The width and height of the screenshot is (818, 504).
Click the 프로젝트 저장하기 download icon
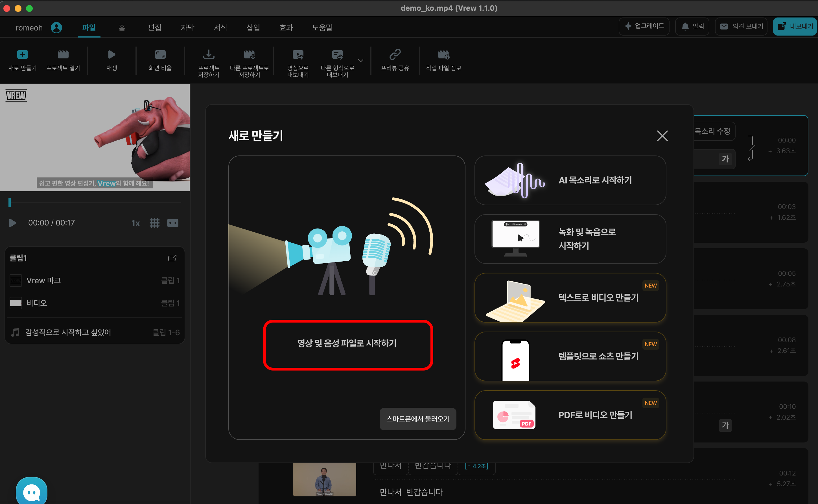click(x=209, y=55)
